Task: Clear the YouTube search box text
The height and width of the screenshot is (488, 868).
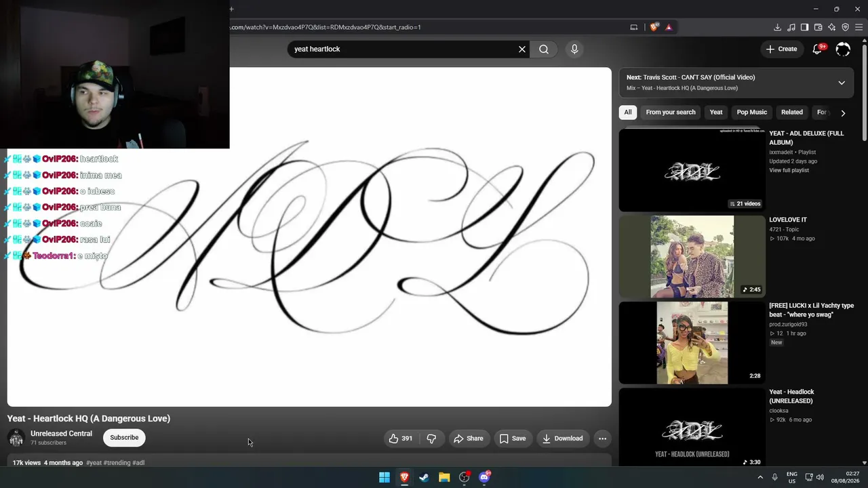Action: coord(522,49)
